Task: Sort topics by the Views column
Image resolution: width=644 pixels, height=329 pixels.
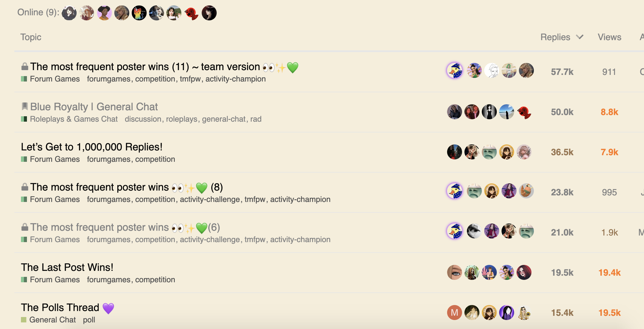Action: coord(610,37)
